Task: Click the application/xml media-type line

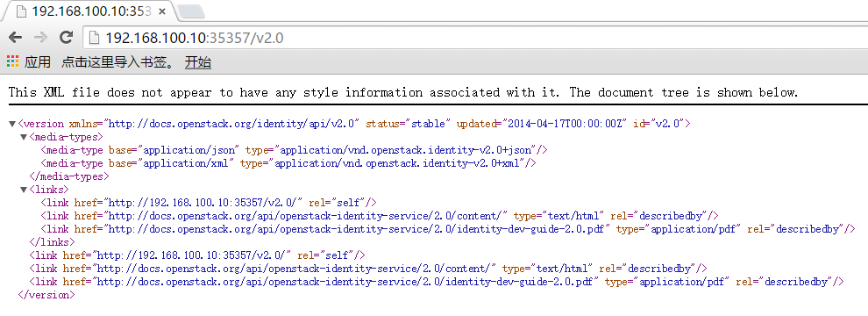Action: 288,163
